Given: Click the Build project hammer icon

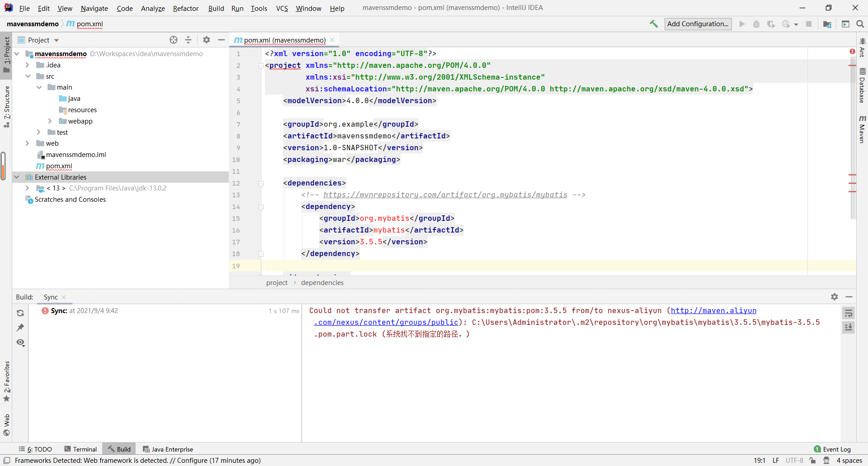Looking at the screenshot, I should [654, 24].
